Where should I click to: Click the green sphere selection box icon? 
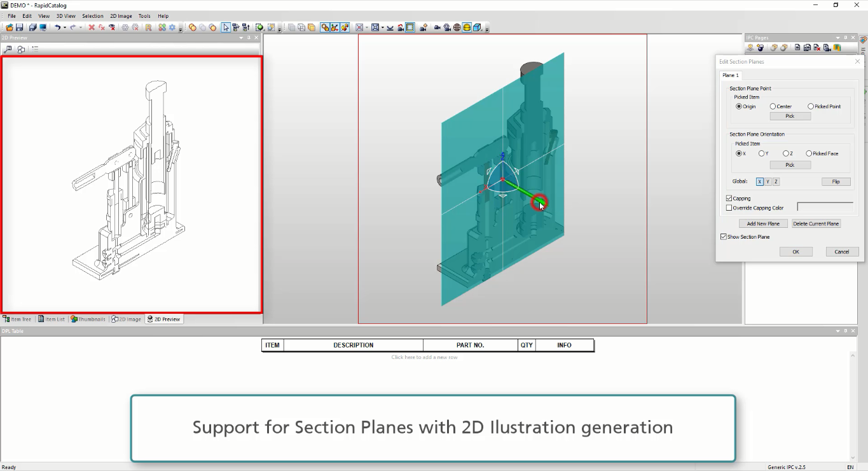(259, 27)
